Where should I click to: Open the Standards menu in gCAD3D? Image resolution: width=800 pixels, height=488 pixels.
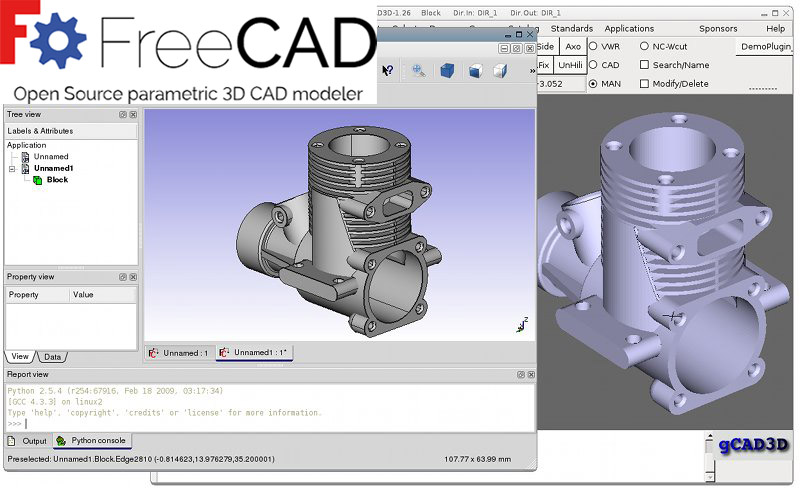[x=571, y=29]
